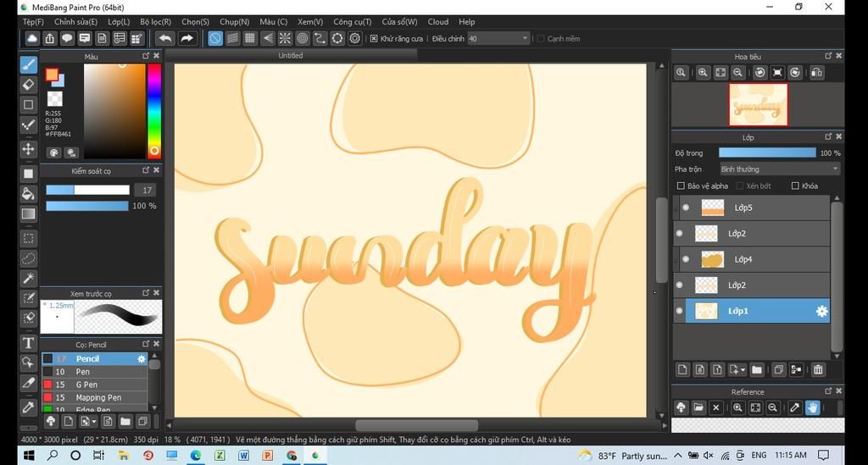
Task: Expand add-layer dropdown arrow in layer panel
Action: (743, 369)
